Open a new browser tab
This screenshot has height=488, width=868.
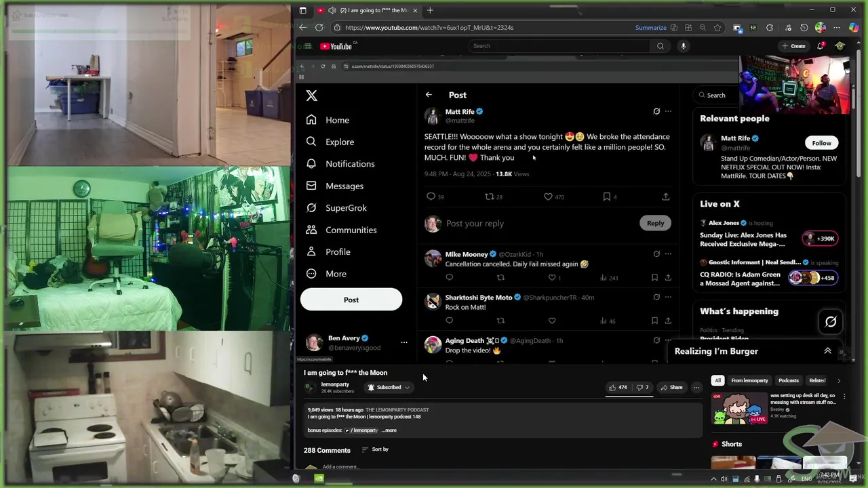(430, 10)
